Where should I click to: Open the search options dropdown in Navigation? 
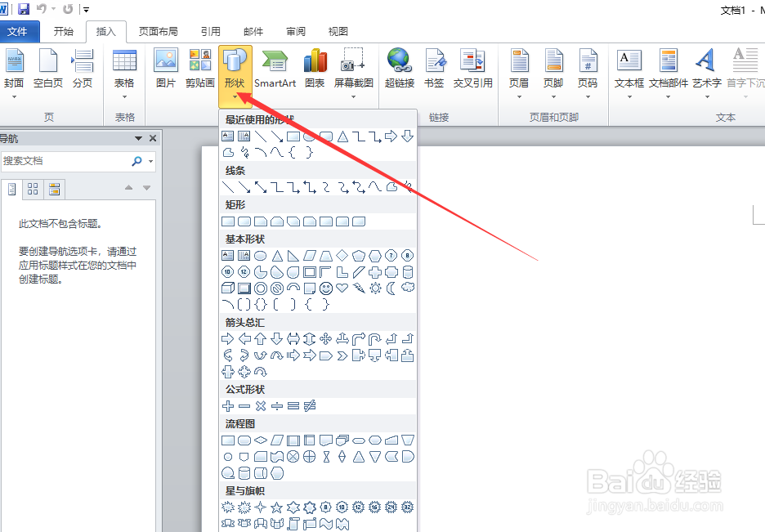[150, 162]
